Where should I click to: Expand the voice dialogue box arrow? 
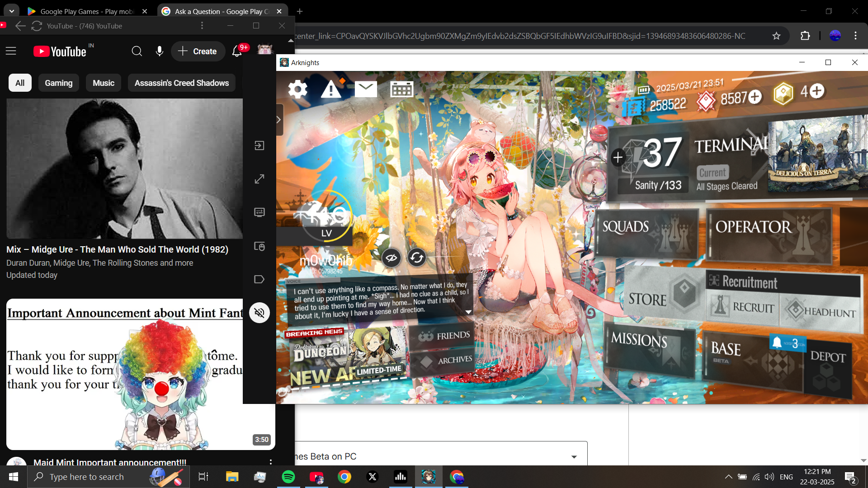468,312
